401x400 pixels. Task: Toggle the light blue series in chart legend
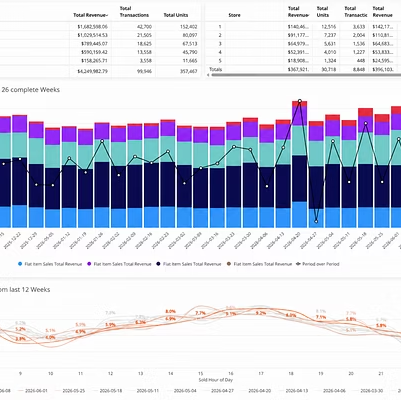50,264
